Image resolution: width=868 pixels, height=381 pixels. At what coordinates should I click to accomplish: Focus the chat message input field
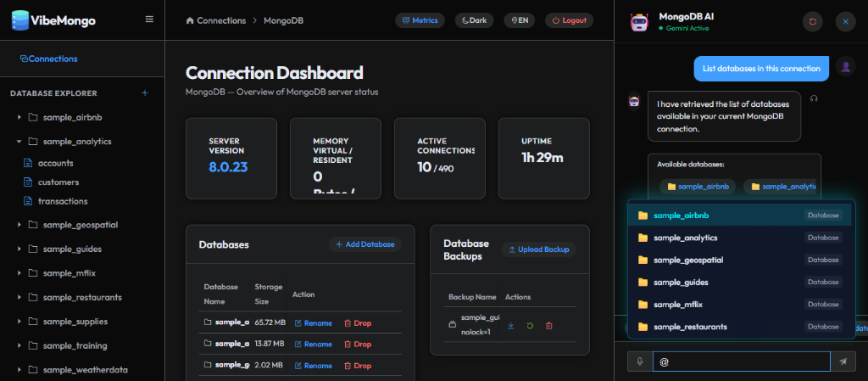(742, 361)
